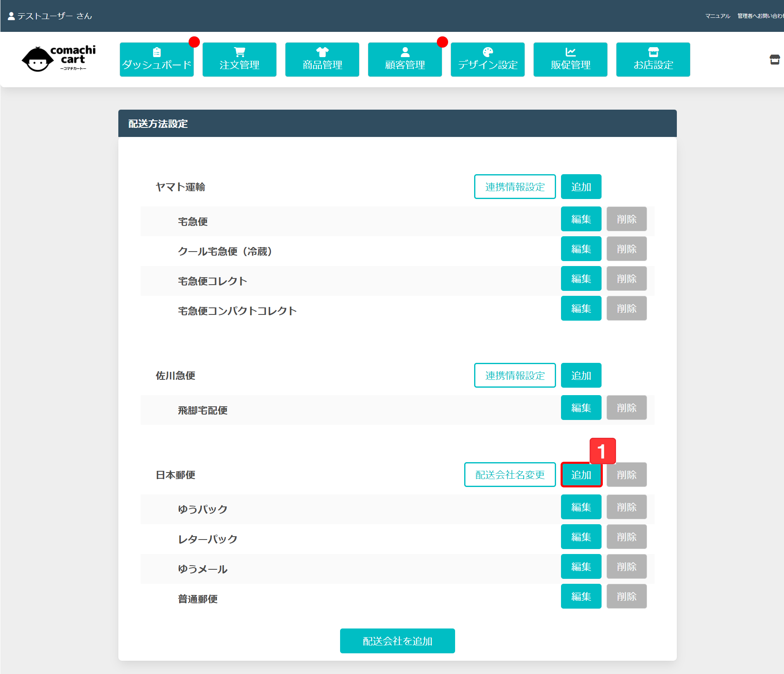The image size is (784, 674).
Task: Edit 飛脚宅配便
Action: tap(581, 408)
